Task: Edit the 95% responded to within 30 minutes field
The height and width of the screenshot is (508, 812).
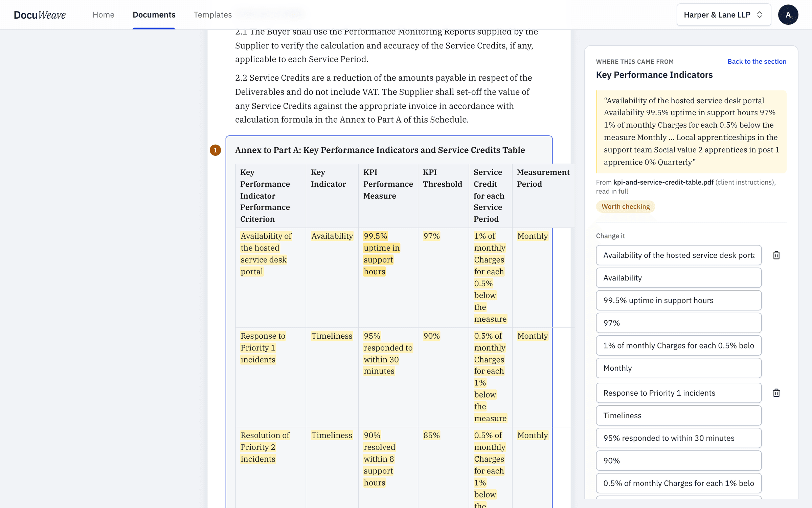Action: [x=679, y=438]
